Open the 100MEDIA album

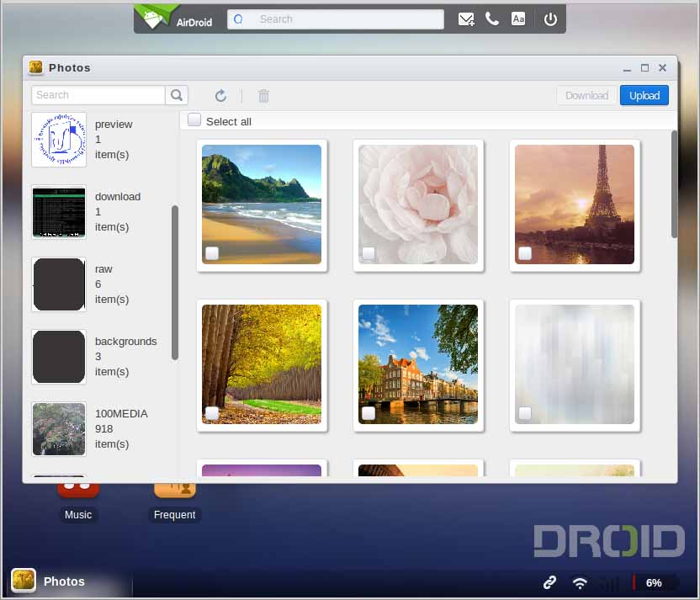(x=59, y=428)
